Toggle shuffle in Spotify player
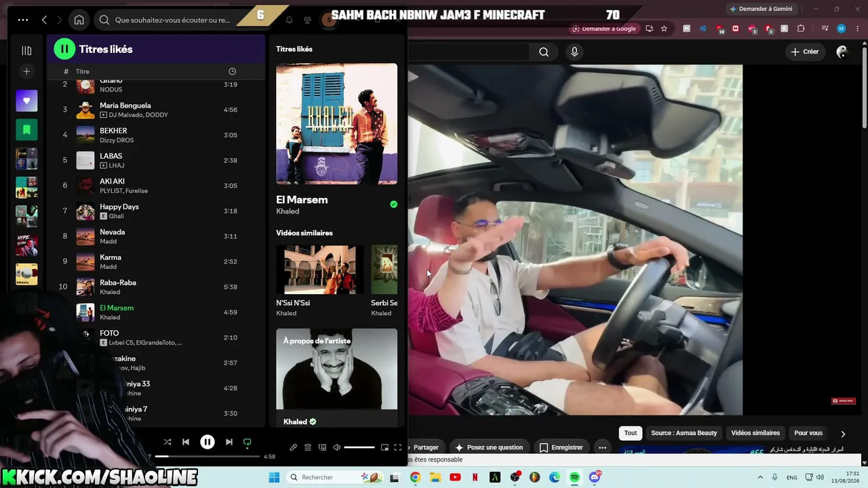This screenshot has height=488, width=868. click(167, 442)
